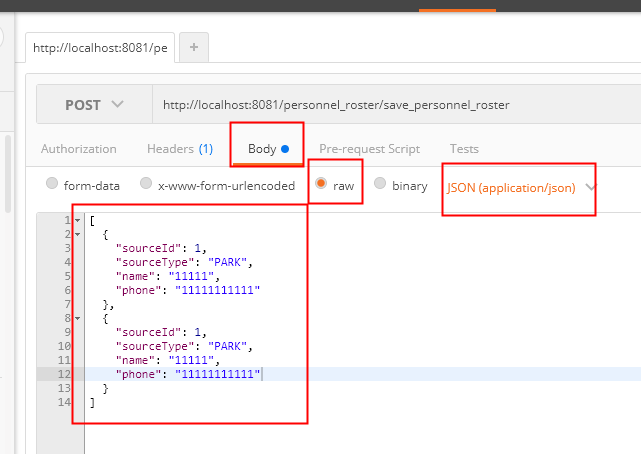Click the "phone" value on line 6
Screen dimensions: 641x454
217,291
